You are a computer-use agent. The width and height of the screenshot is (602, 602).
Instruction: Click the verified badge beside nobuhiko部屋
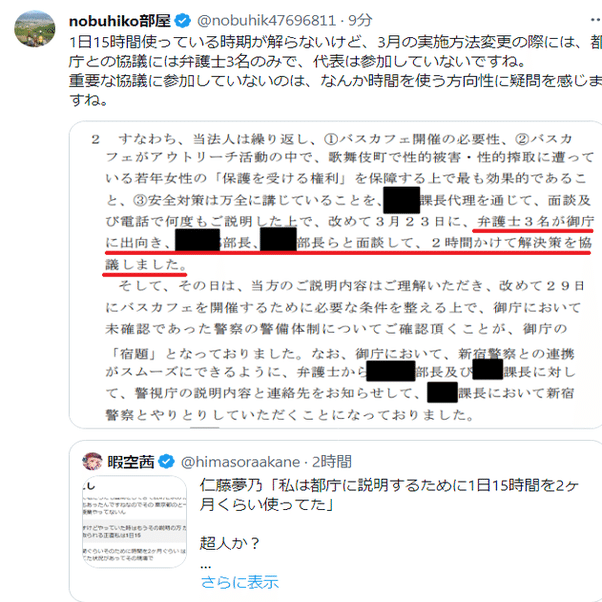183,21
